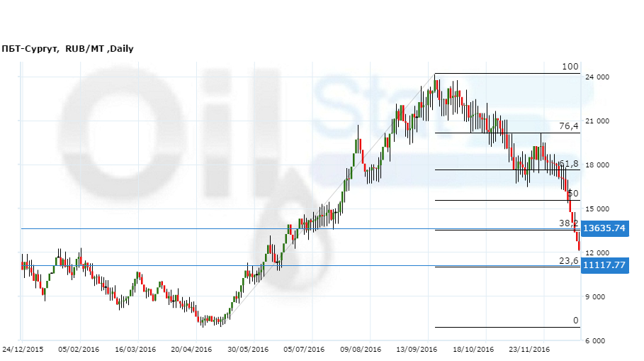Image resolution: width=644 pixels, height=361 pixels.
Task: Click the Fibonacci 76,4 level label
Action: coord(569,126)
